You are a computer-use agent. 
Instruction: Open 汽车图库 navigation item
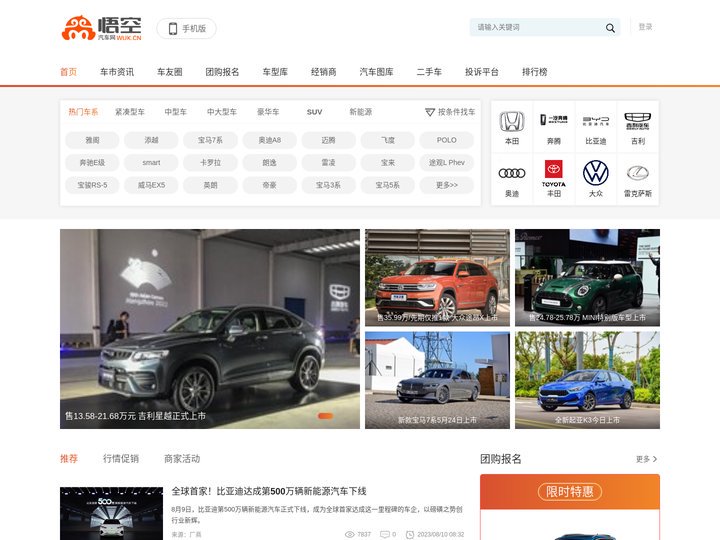tap(376, 72)
